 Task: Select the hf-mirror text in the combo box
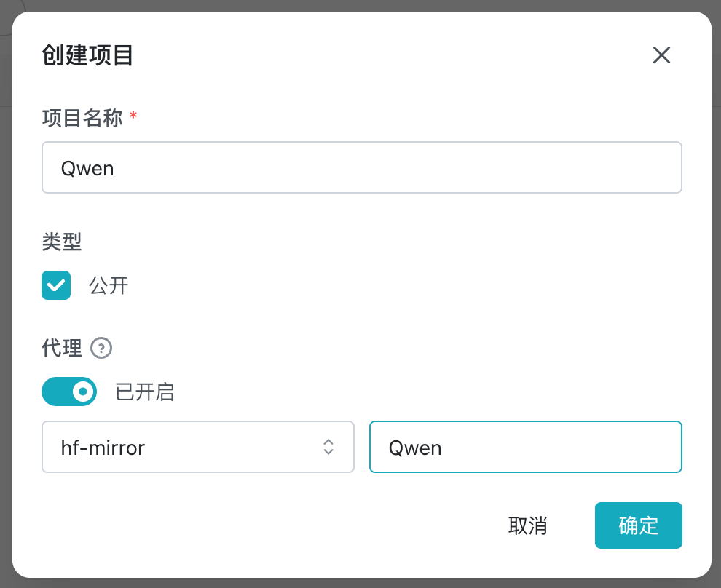tap(103, 448)
